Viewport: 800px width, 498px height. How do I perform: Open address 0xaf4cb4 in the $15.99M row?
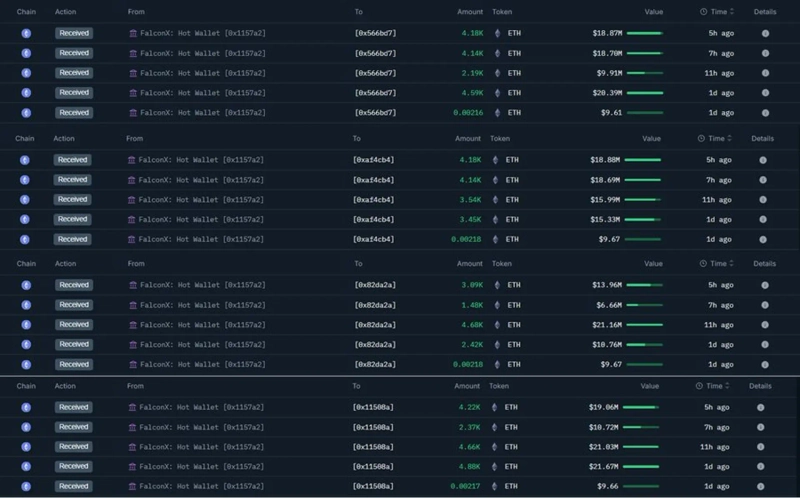pos(373,200)
